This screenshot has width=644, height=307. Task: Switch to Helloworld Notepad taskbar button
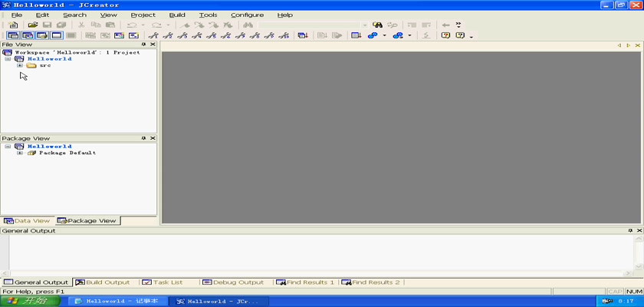[117, 302]
